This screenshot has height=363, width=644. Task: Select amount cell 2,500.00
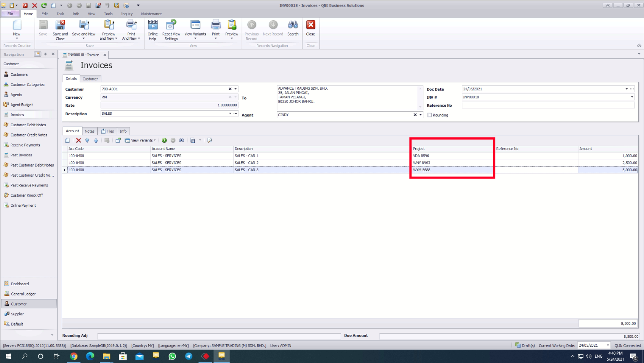(x=608, y=163)
